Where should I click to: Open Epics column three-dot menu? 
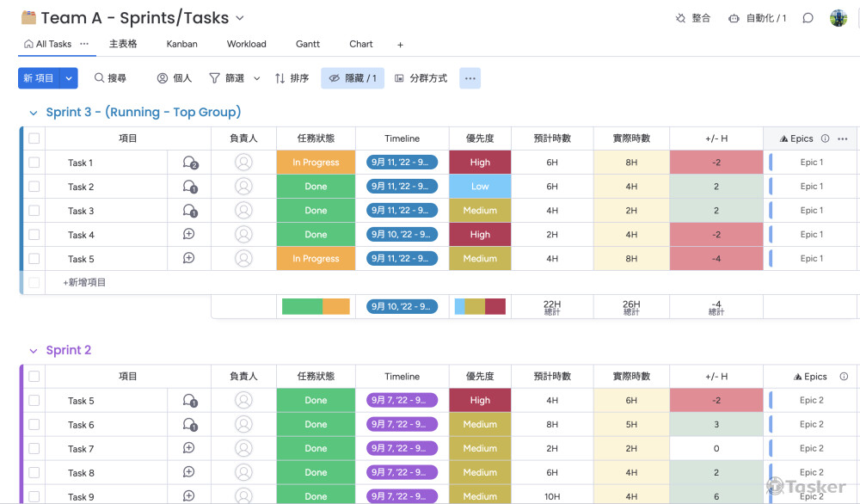pyautogui.click(x=843, y=138)
